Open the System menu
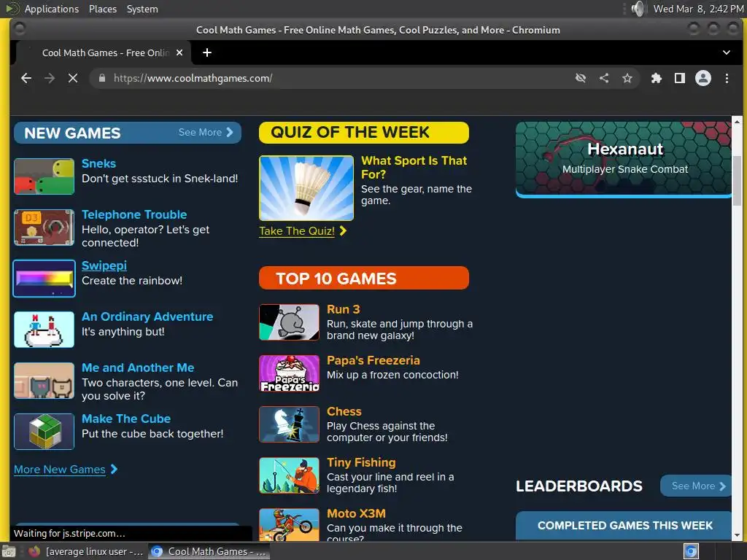This screenshot has height=560, width=747. tap(142, 9)
